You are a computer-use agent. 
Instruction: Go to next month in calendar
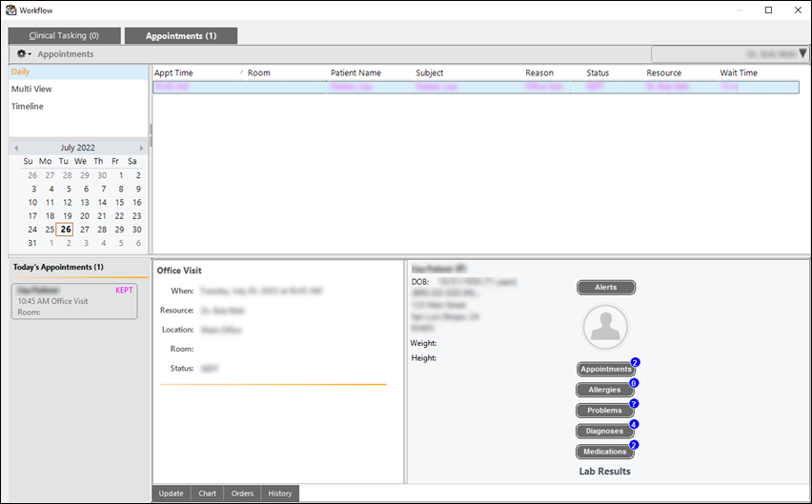(141, 148)
